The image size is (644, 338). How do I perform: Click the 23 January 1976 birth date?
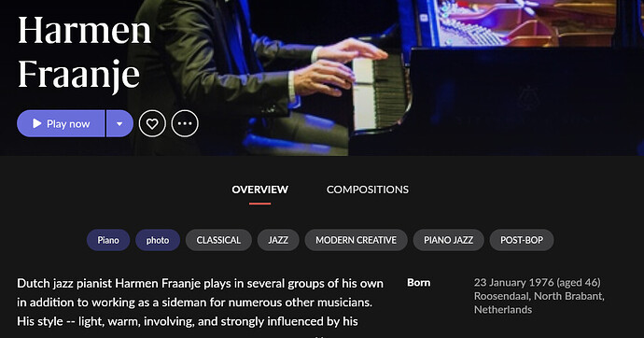coord(538,283)
